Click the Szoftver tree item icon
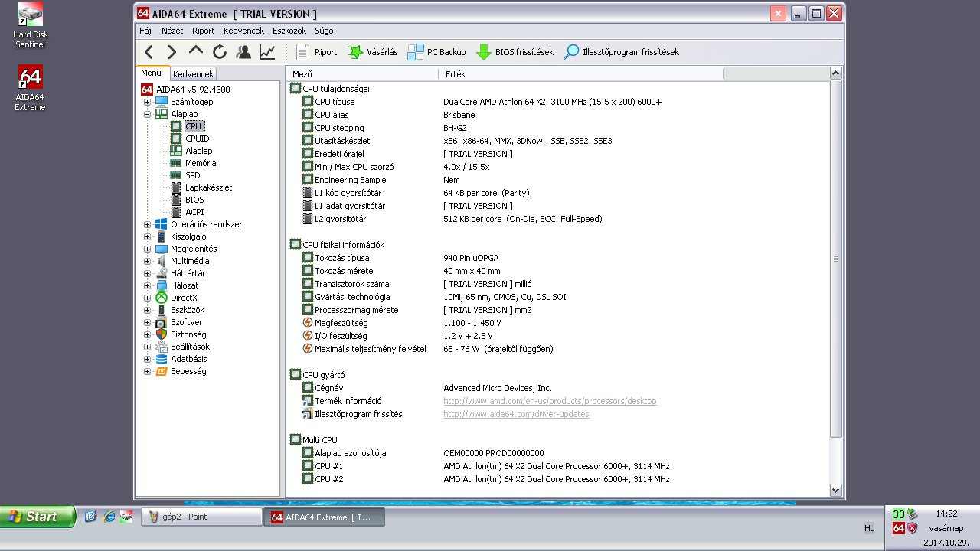 point(161,322)
